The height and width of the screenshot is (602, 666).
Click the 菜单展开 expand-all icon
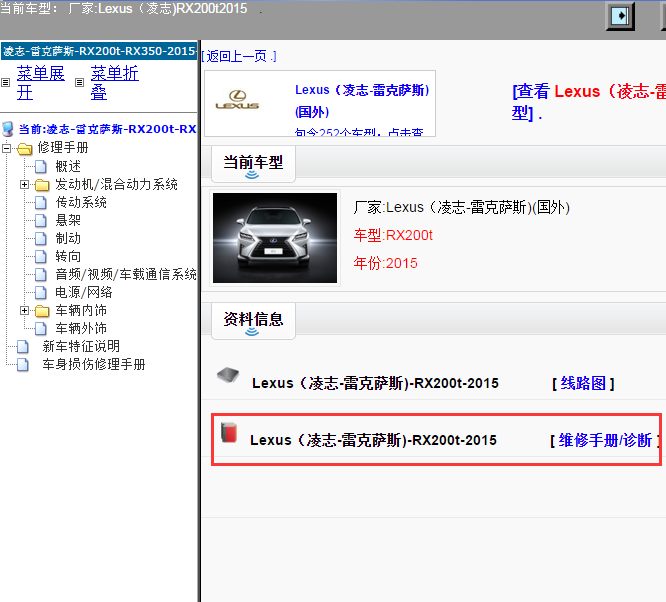point(6,82)
